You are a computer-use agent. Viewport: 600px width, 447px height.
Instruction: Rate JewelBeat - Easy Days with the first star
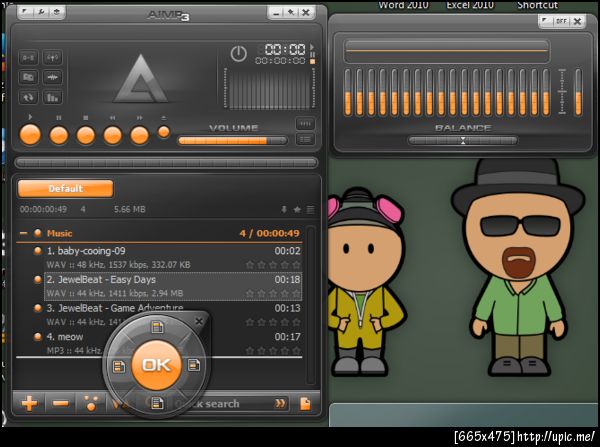pyautogui.click(x=250, y=294)
